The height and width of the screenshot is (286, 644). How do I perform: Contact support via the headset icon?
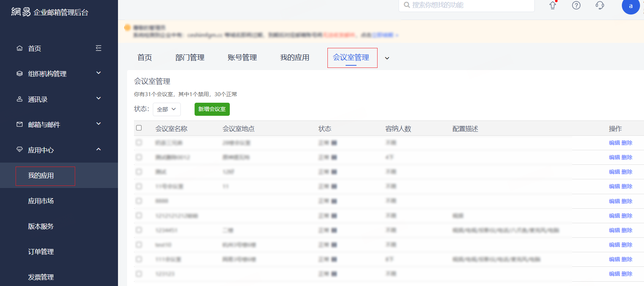(600, 5)
